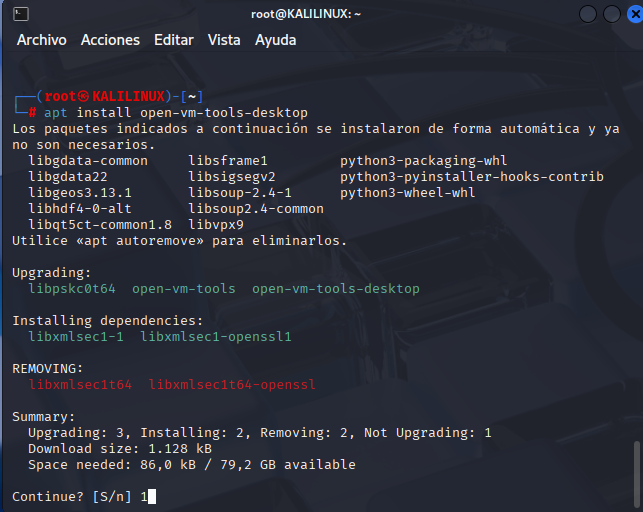Click the green open-vm-tools-desktop package under Upgrading

[336, 289]
